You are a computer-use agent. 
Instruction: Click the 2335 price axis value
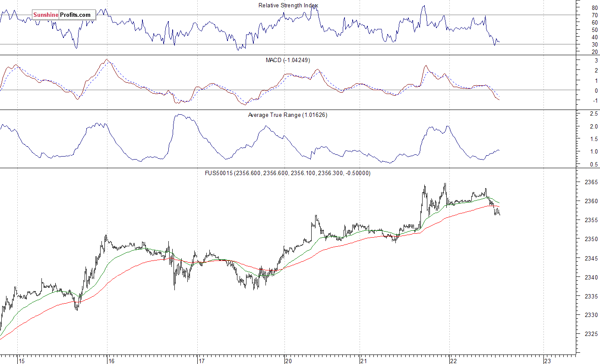click(591, 296)
